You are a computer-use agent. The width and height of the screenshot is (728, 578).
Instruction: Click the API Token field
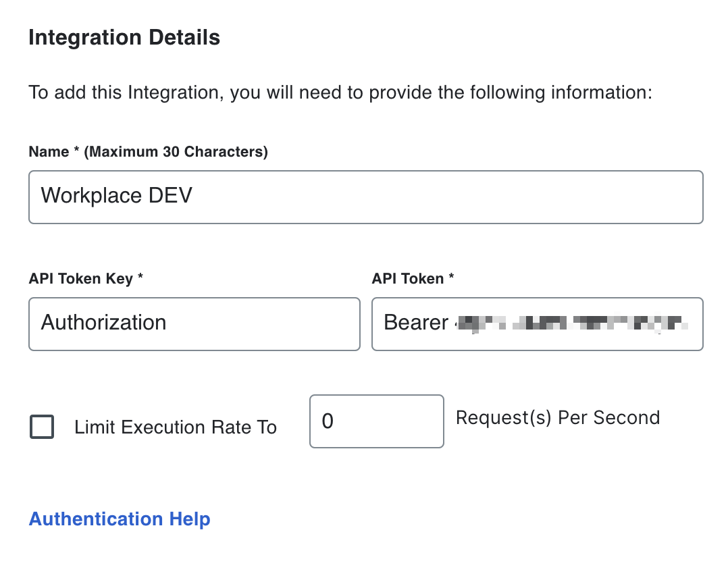click(x=537, y=324)
